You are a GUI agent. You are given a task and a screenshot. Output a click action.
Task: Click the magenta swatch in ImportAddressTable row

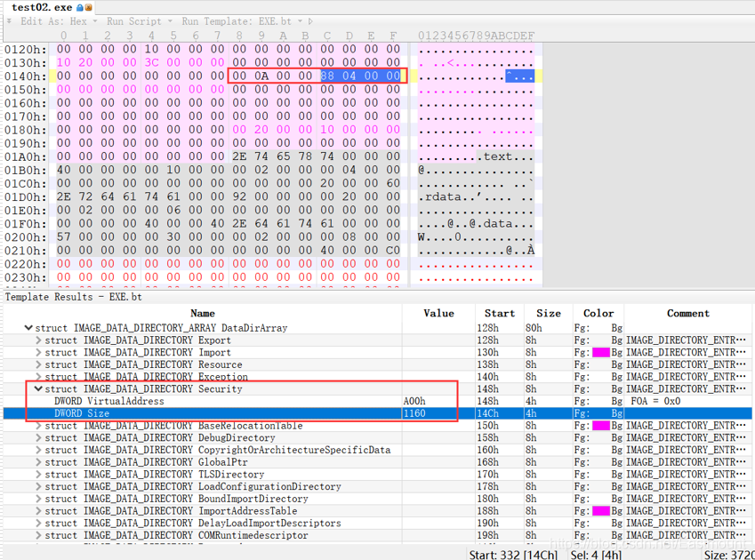(601, 511)
